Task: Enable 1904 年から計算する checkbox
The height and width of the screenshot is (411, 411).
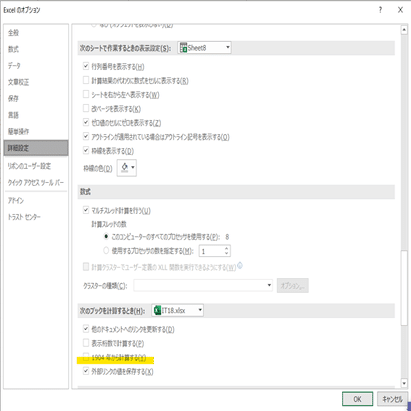Action: pyautogui.click(x=86, y=357)
